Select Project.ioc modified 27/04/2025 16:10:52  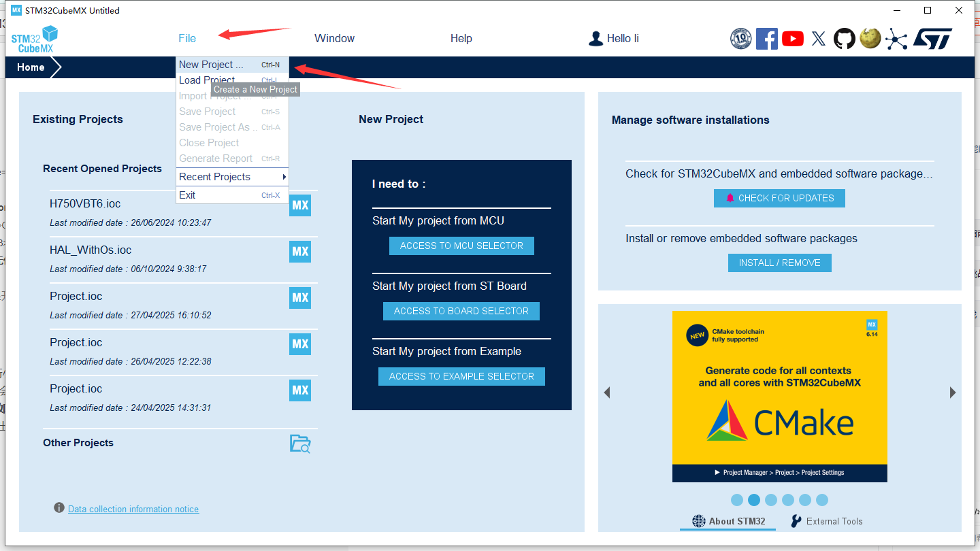pyautogui.click(x=76, y=296)
